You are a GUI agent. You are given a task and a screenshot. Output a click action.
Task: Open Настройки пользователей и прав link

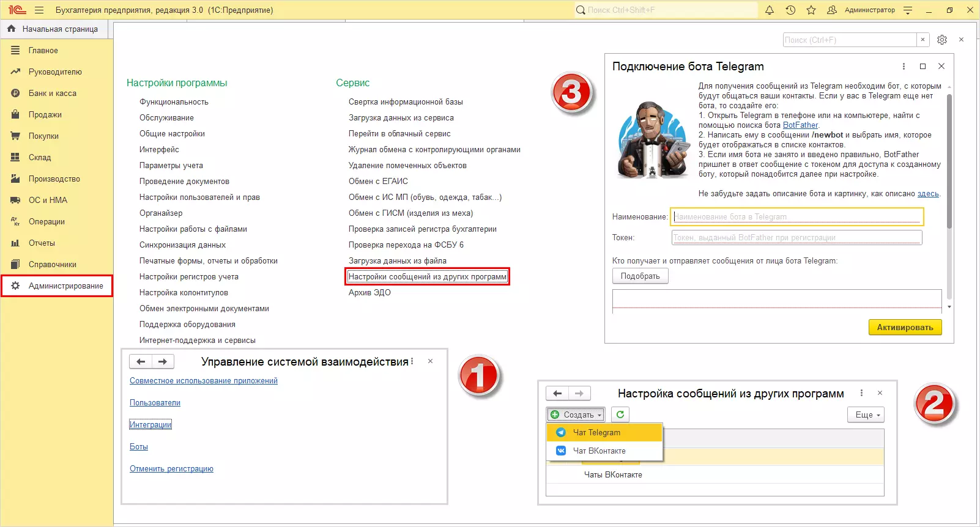(x=199, y=197)
